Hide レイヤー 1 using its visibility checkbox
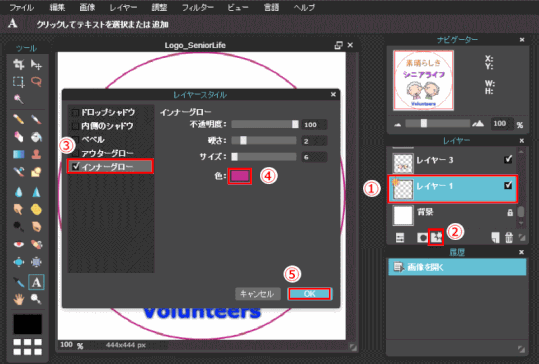The image size is (539, 364). pyautogui.click(x=508, y=186)
